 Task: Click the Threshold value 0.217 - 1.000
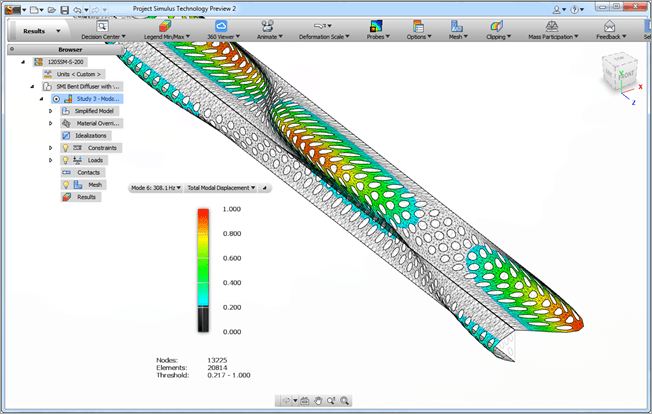point(229,375)
